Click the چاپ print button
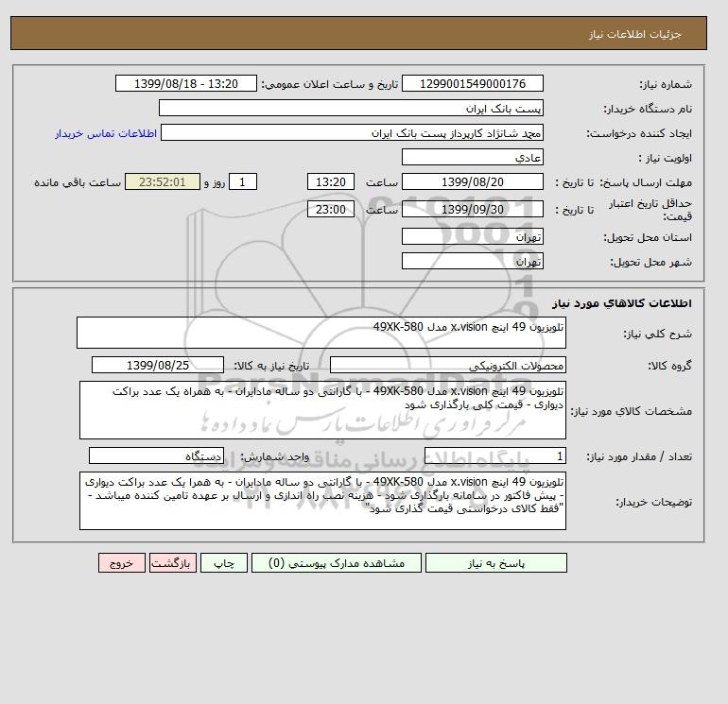728x704 pixels. tap(224, 563)
